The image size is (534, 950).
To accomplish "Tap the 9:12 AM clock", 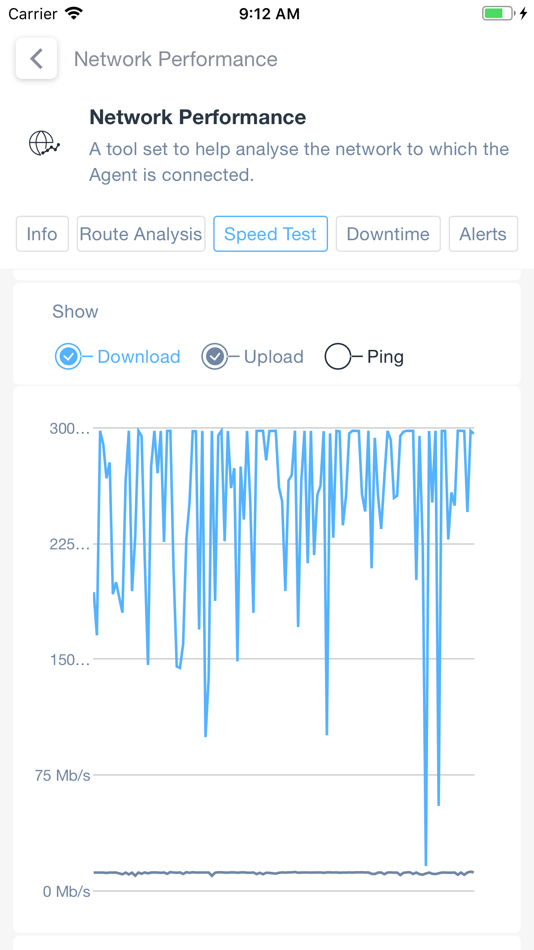I will [269, 13].
